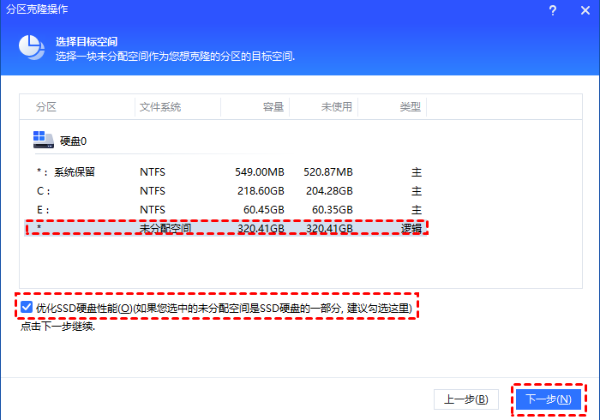Proceed with 下一步(N) button
This screenshot has width=600, height=420.
click(549, 399)
